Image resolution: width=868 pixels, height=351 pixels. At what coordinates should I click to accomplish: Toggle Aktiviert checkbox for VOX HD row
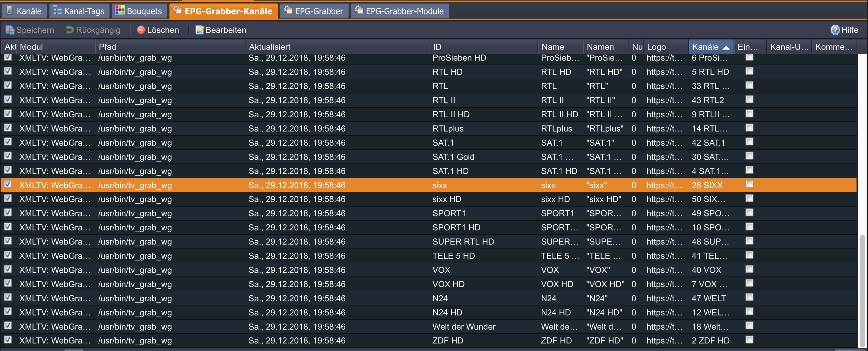point(8,283)
